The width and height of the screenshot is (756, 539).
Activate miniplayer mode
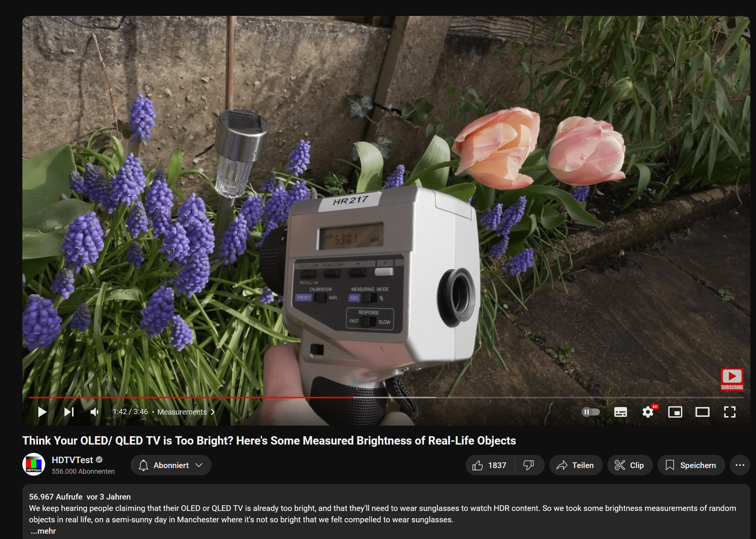click(x=675, y=412)
